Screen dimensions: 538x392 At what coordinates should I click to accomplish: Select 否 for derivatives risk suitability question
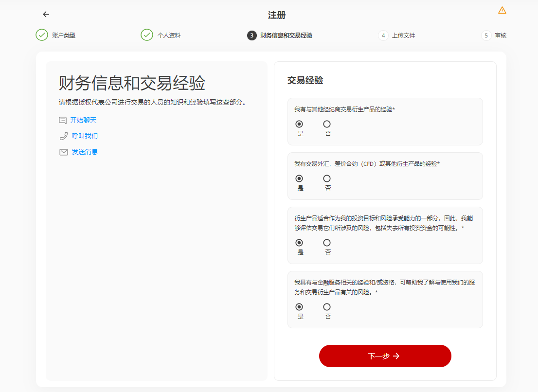[x=327, y=243]
